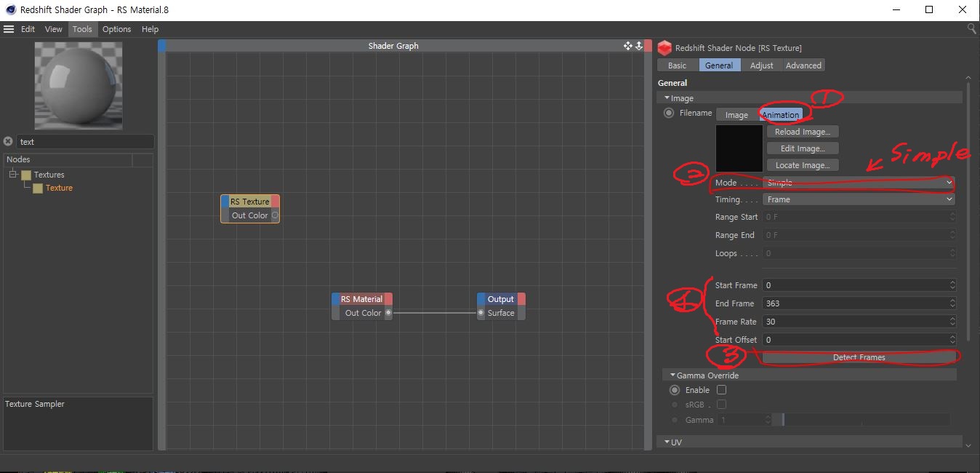Click the red corner of Shader Graph header
The width and height of the screenshot is (980, 473).
[648, 46]
